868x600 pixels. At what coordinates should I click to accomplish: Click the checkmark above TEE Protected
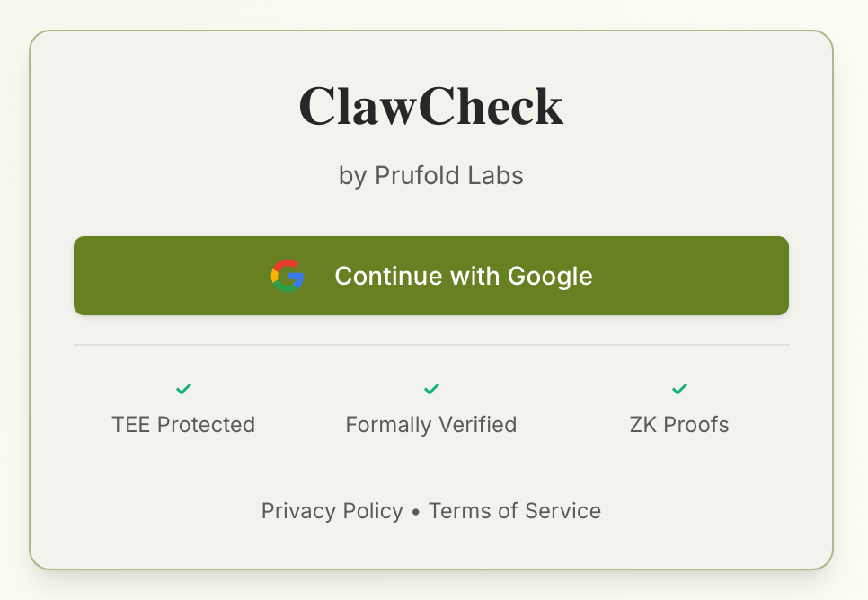tap(183, 389)
